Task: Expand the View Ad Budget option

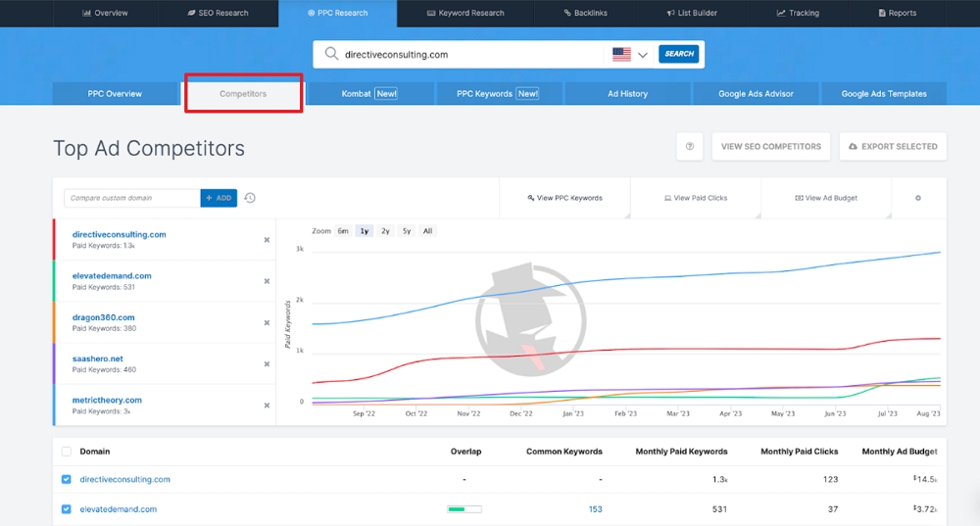Action: (x=826, y=198)
